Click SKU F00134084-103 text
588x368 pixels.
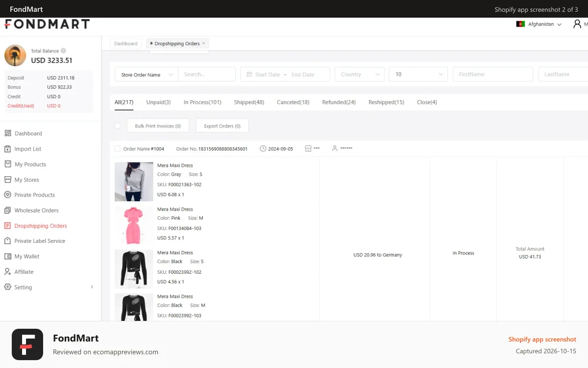179,228
